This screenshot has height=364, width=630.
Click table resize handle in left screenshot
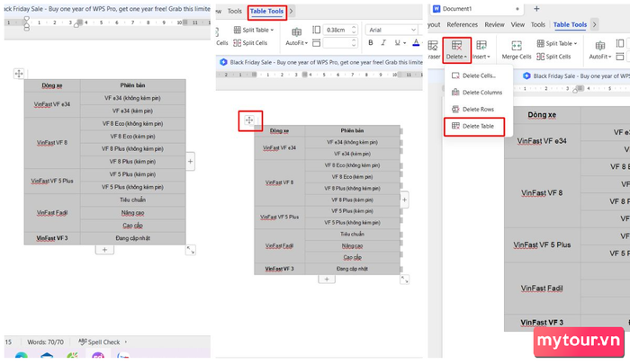(191, 251)
